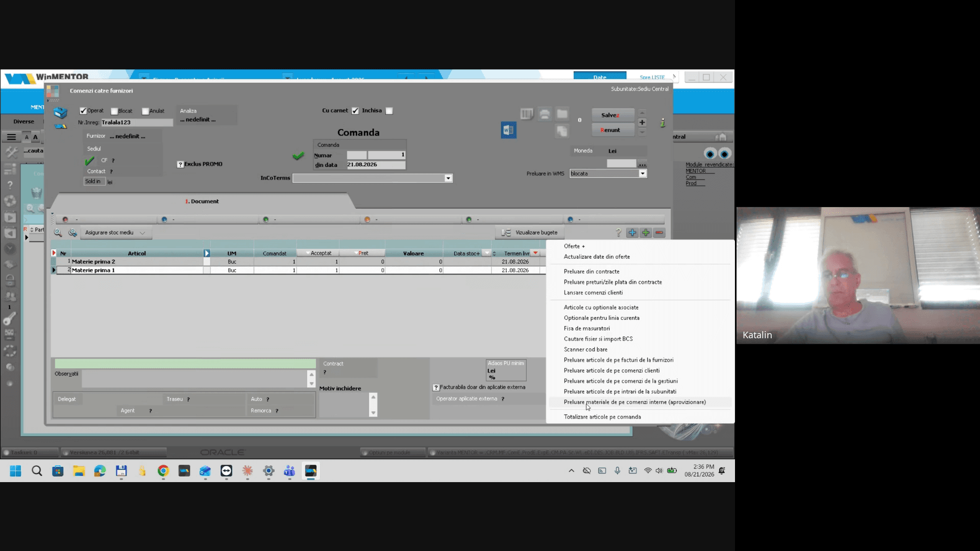Image resolution: width=980 pixels, height=551 pixels.
Task: Click the green info icon near Salvez
Action: [663, 123]
